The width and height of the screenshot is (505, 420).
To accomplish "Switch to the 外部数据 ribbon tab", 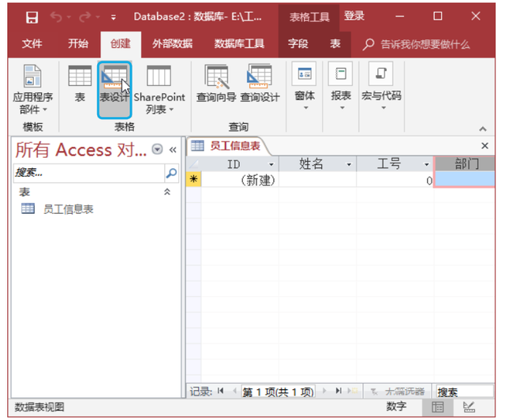I will point(172,43).
